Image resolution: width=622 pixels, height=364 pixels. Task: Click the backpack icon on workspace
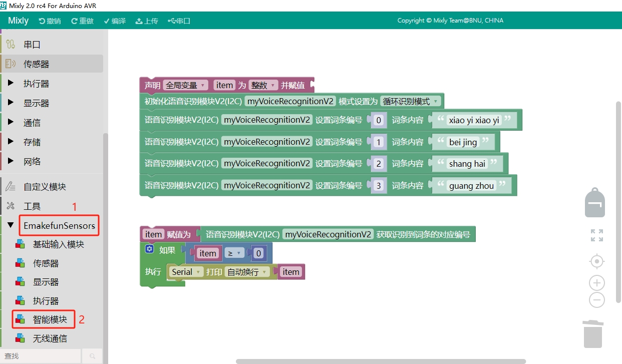coord(595,202)
